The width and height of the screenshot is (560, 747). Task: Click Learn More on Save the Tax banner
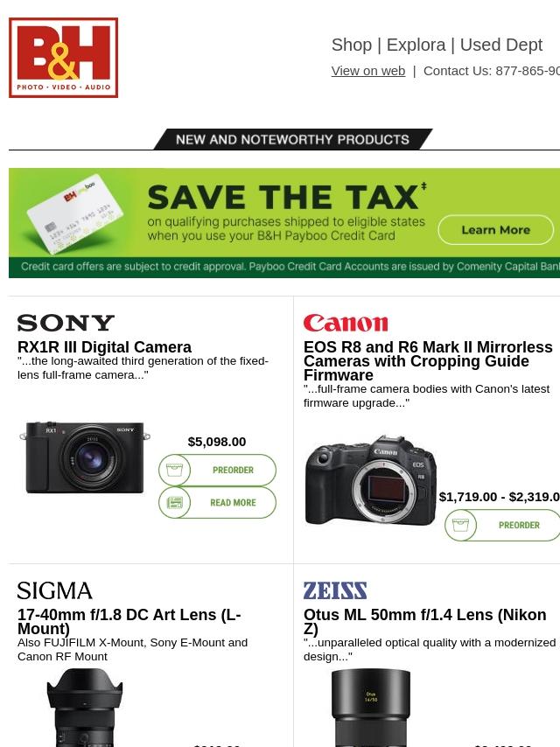495,230
